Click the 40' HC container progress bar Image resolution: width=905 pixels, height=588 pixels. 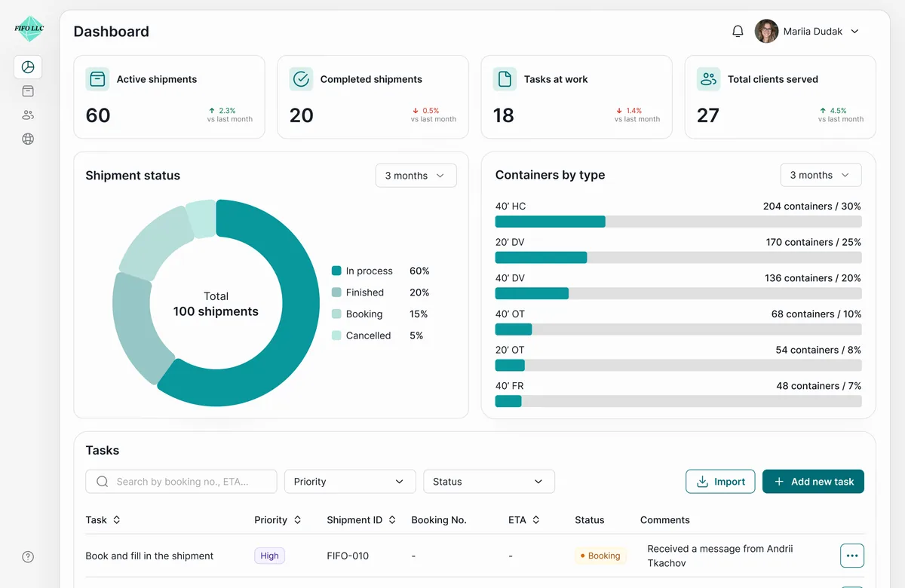pyautogui.click(x=678, y=222)
